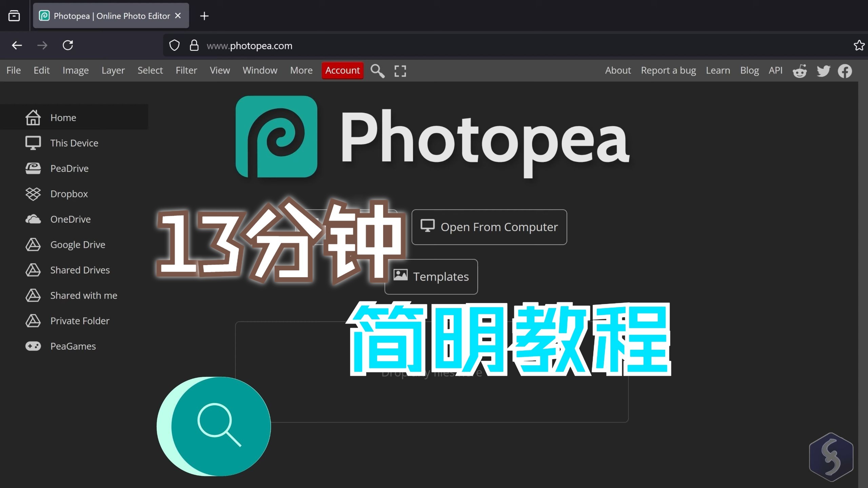Open Photopea's Facebook page icon
The image size is (868, 488).
pos(845,71)
